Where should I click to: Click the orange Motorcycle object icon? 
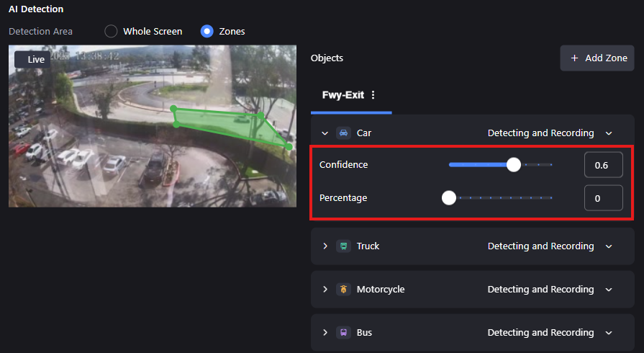343,289
